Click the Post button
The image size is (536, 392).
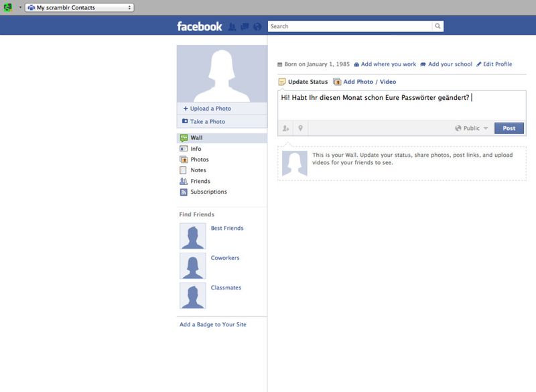click(x=509, y=128)
